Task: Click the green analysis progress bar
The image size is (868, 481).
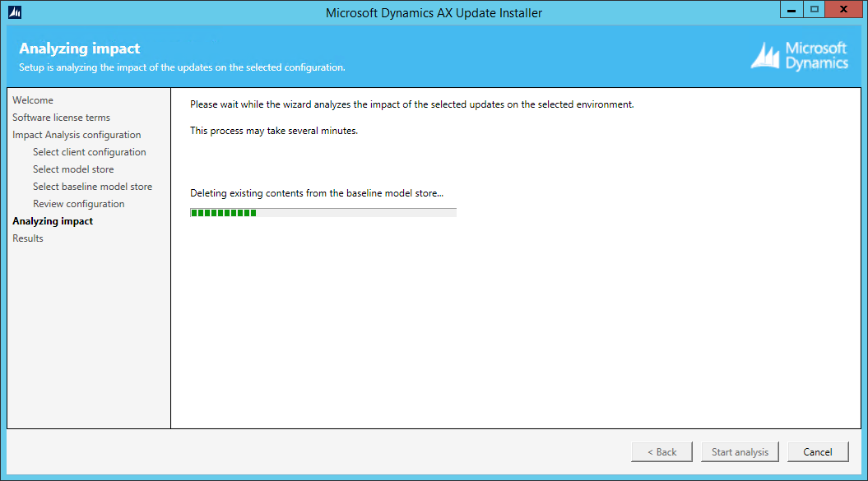Action: pos(323,213)
